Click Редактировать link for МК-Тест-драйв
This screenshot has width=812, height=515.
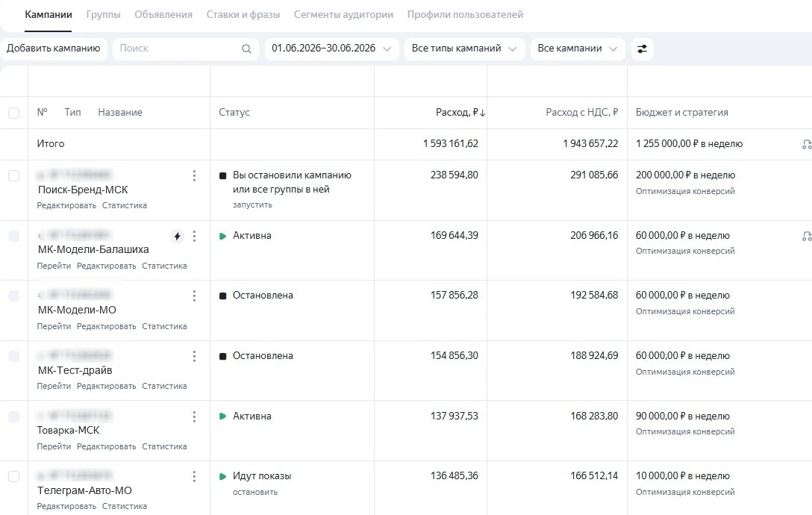106,386
